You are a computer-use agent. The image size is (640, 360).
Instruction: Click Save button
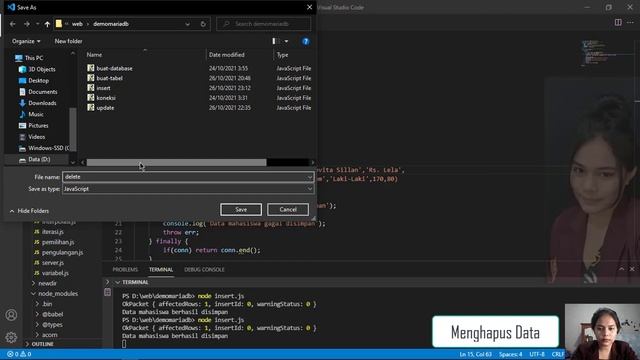241,209
